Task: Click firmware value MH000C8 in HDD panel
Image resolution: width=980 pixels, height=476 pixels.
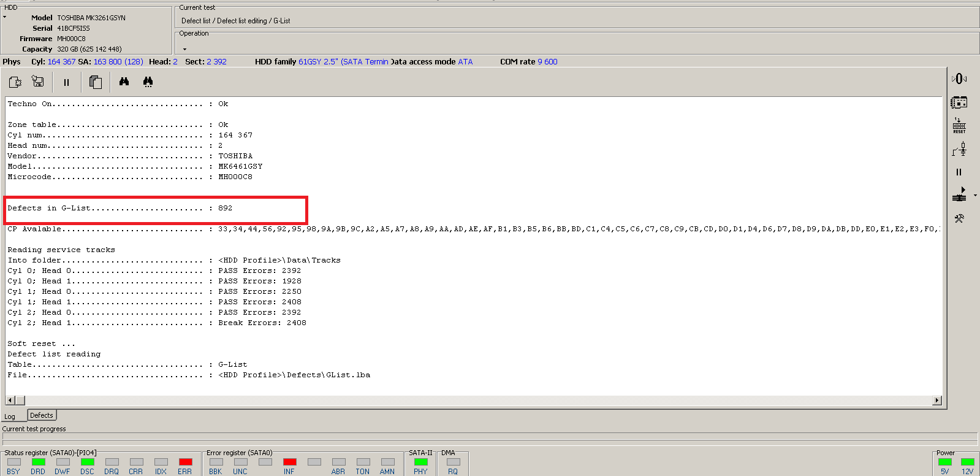Action: point(71,39)
